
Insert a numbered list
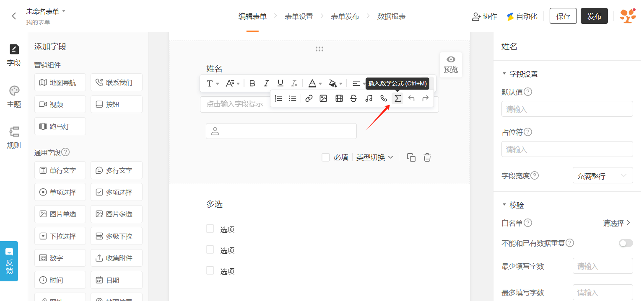(x=278, y=98)
